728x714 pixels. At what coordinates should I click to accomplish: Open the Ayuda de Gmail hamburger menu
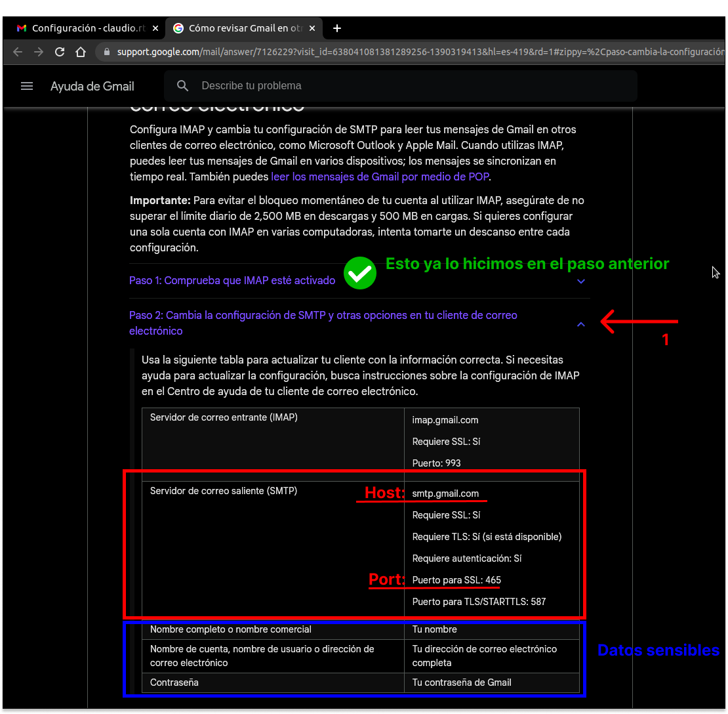pyautogui.click(x=26, y=85)
